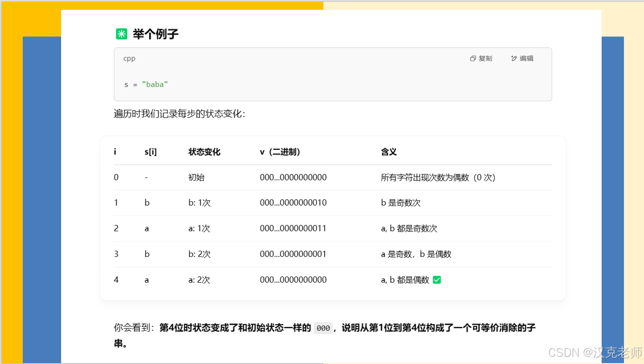Image resolution: width=644 pixels, height=364 pixels.
Task: Click the code line s = "baba"
Action: click(146, 84)
